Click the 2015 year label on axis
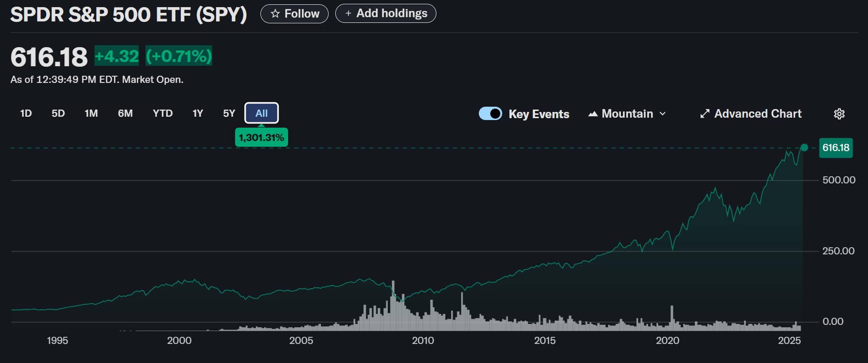The height and width of the screenshot is (363, 868). pyautogui.click(x=545, y=341)
